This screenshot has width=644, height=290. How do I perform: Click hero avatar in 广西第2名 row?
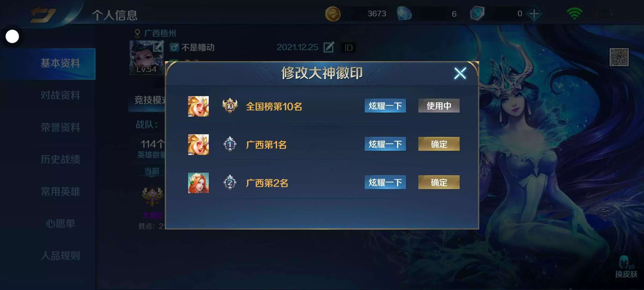point(198,183)
